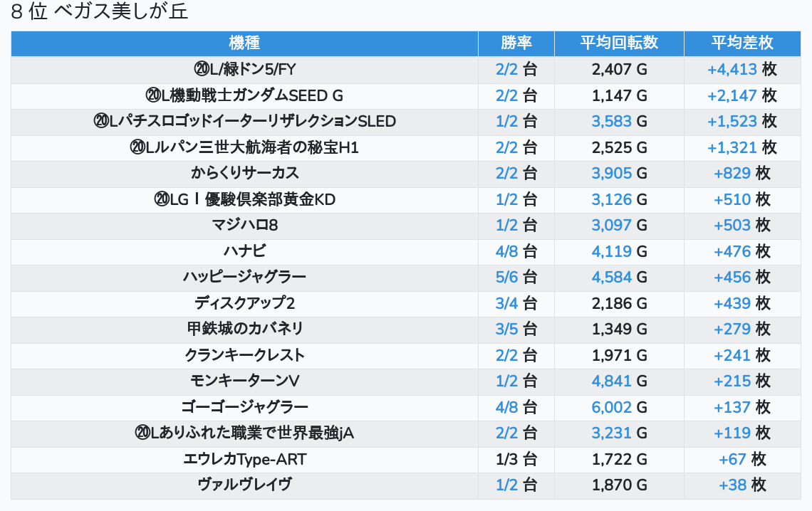Click the 平均差枚 column header
812x511 pixels.
coord(741,43)
